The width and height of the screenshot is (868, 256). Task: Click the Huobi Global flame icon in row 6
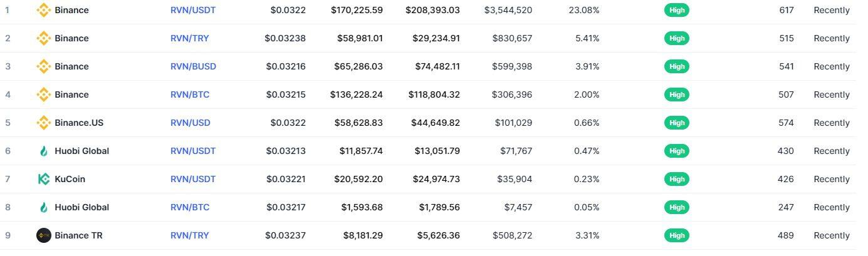coord(43,151)
